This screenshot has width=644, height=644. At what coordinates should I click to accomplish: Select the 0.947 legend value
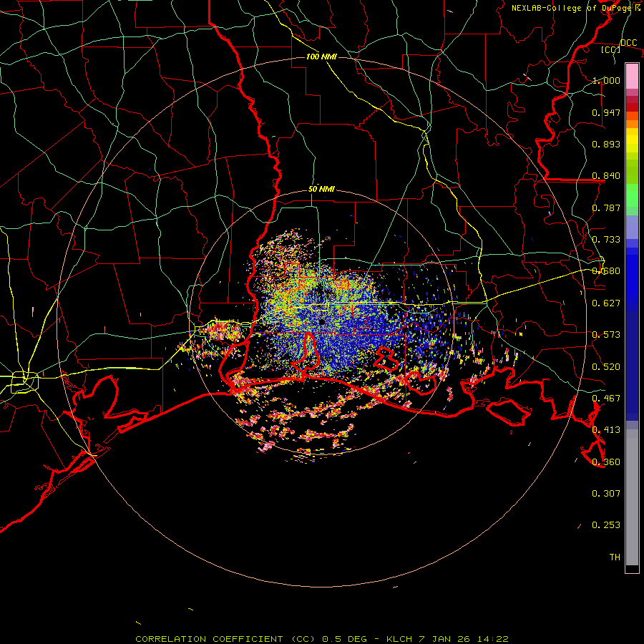(606, 112)
